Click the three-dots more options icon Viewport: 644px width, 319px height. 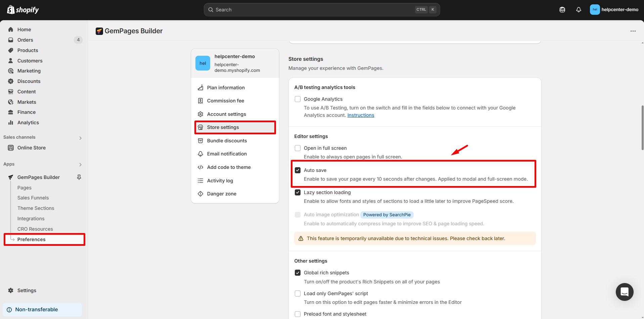point(633,31)
